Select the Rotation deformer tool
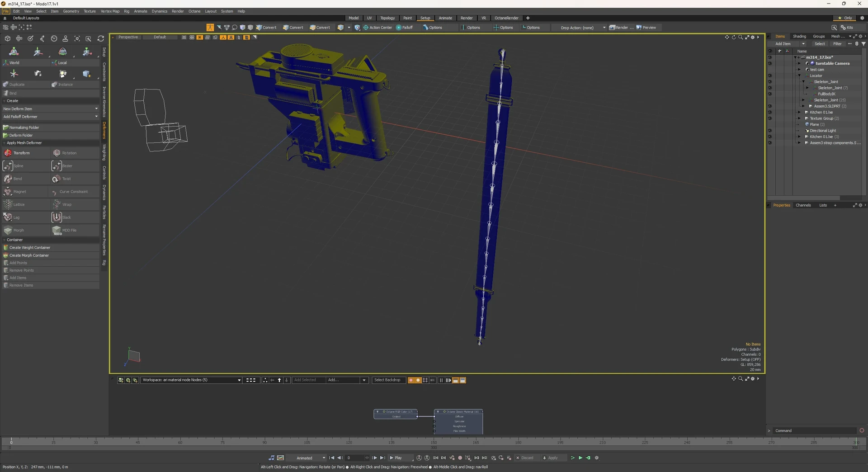The height and width of the screenshot is (472, 868). pos(75,153)
